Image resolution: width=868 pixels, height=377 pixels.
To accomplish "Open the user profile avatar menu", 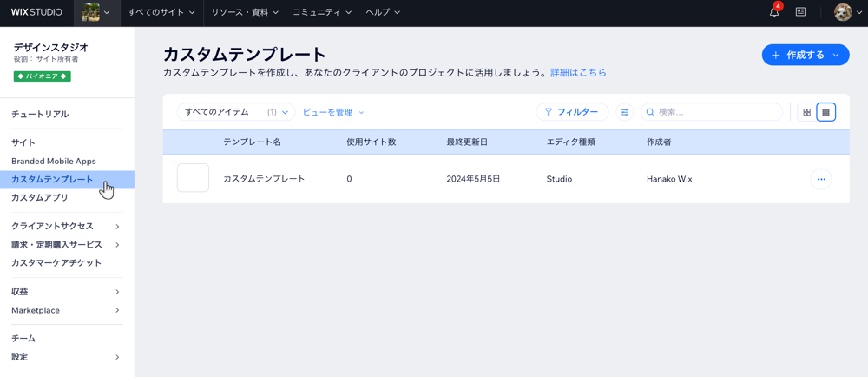I will coord(847,12).
